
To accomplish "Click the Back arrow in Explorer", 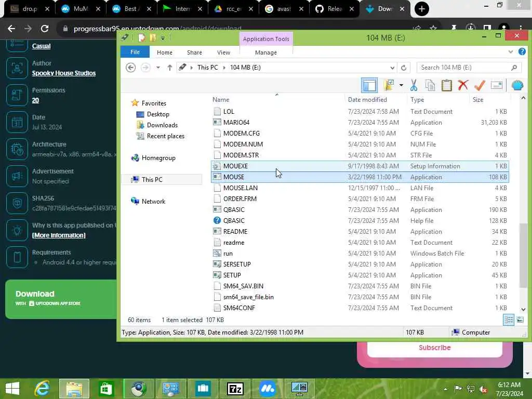I will [x=130, y=68].
